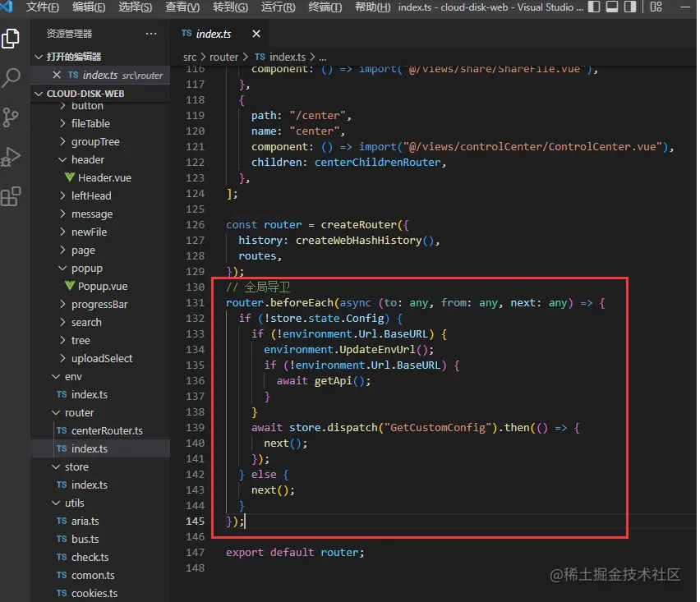The width and height of the screenshot is (700, 602).
Task: Expand the leftHead folder
Action: pyautogui.click(x=100, y=196)
